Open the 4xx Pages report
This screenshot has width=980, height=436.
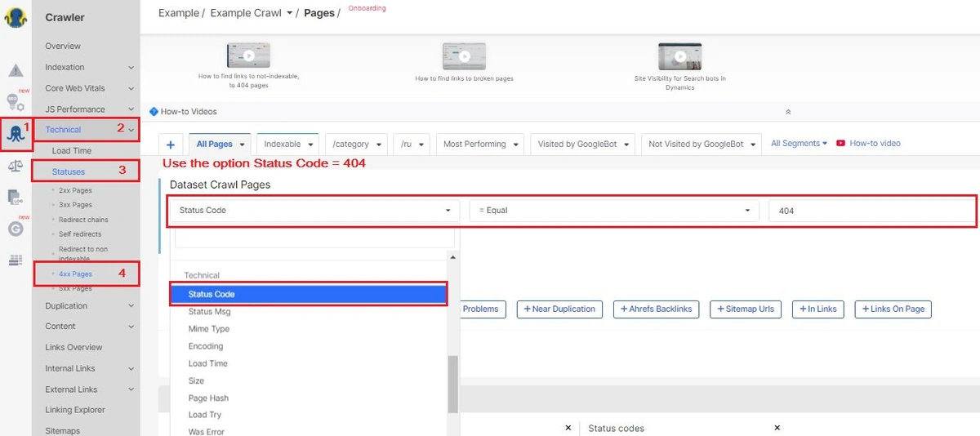(x=75, y=274)
